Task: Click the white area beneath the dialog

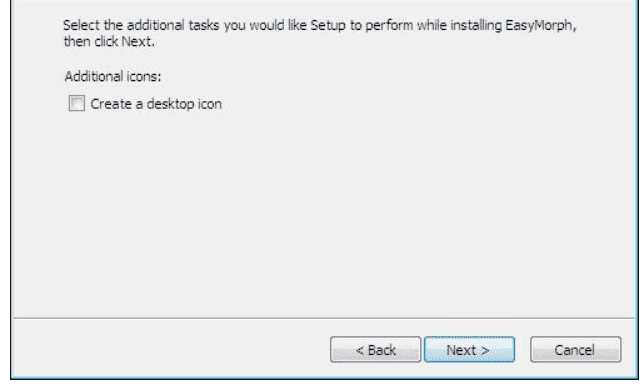Action: point(324,386)
